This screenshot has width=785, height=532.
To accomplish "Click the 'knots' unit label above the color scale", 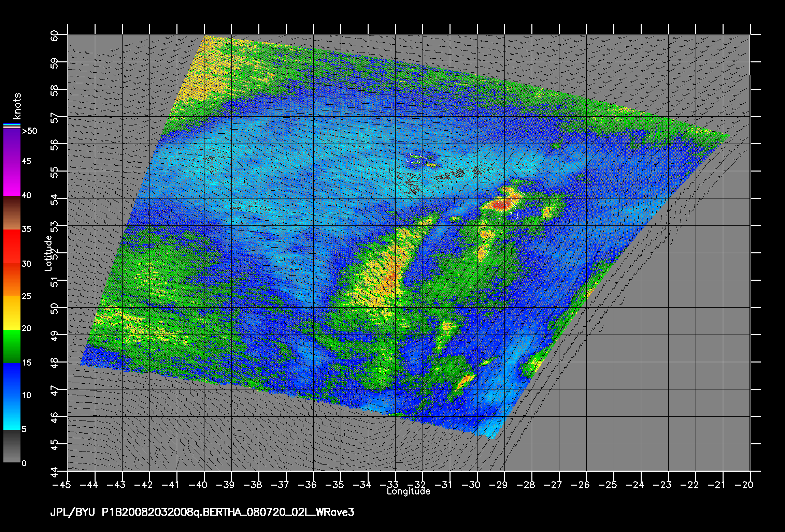I will [x=17, y=106].
